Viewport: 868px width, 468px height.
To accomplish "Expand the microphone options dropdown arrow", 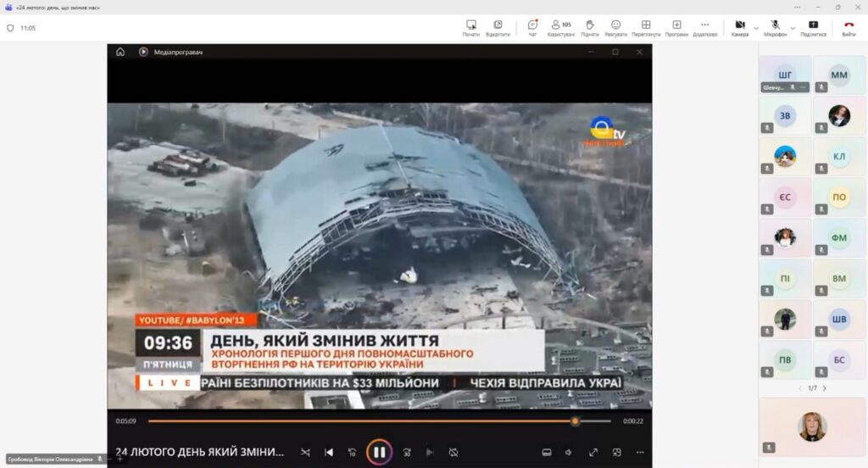I will [793, 27].
